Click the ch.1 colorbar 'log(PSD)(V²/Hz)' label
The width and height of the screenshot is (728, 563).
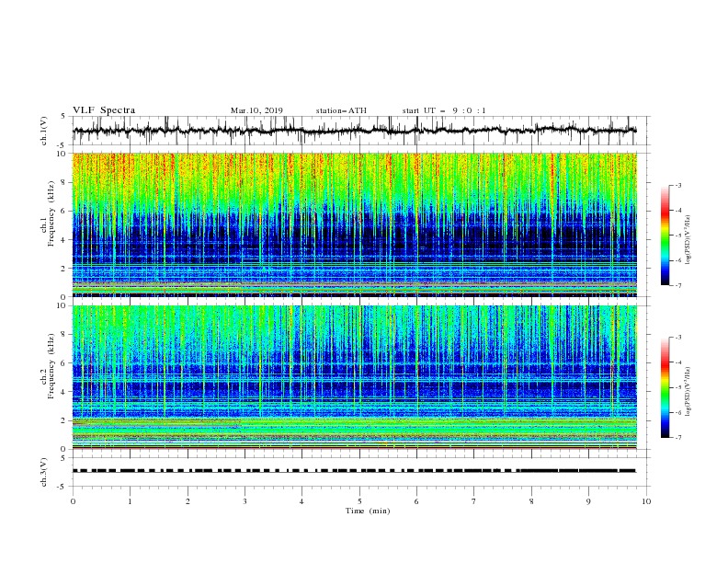click(x=688, y=240)
